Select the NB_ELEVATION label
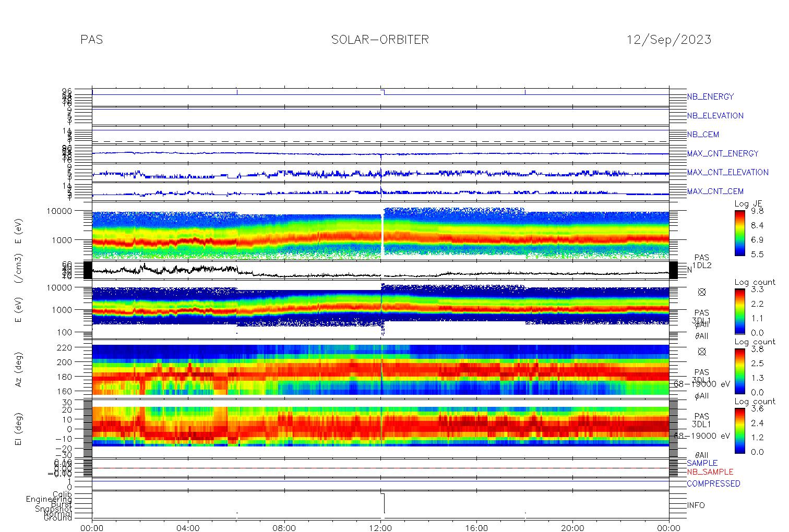This screenshot has height=532, width=789. pyautogui.click(x=715, y=116)
